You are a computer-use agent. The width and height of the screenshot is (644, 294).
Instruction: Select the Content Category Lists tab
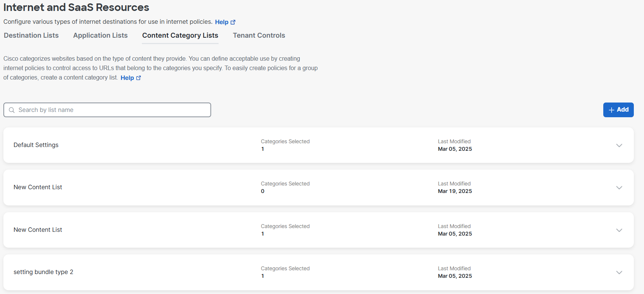(180, 35)
